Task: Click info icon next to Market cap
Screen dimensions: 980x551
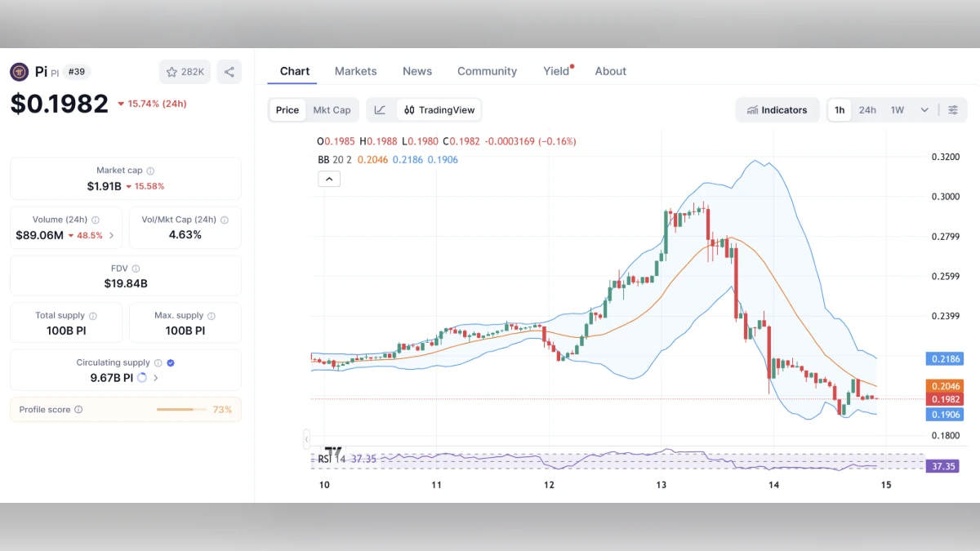Action: [150, 171]
